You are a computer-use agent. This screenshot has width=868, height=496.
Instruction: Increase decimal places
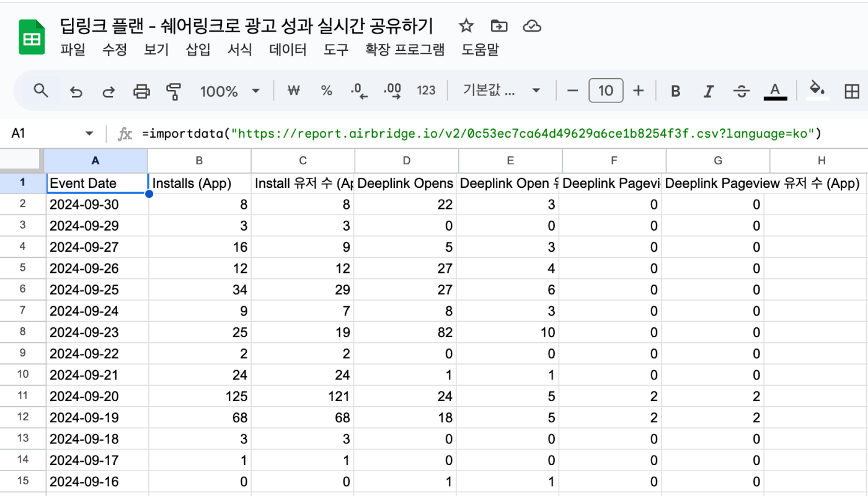392,91
